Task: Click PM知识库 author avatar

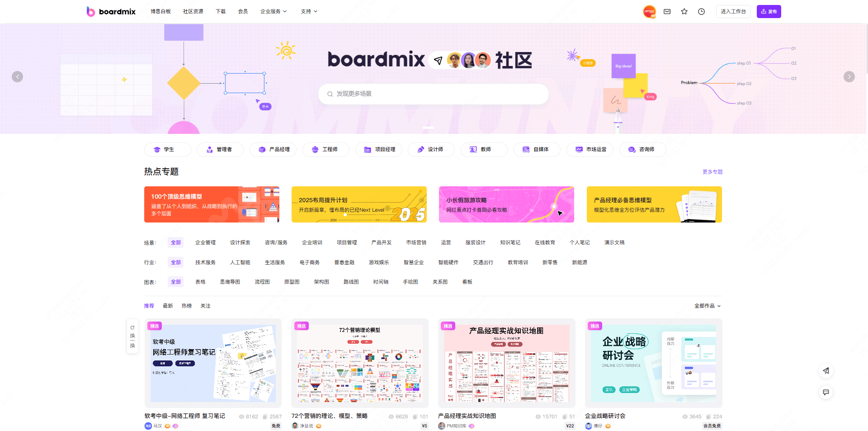Action: point(441,426)
